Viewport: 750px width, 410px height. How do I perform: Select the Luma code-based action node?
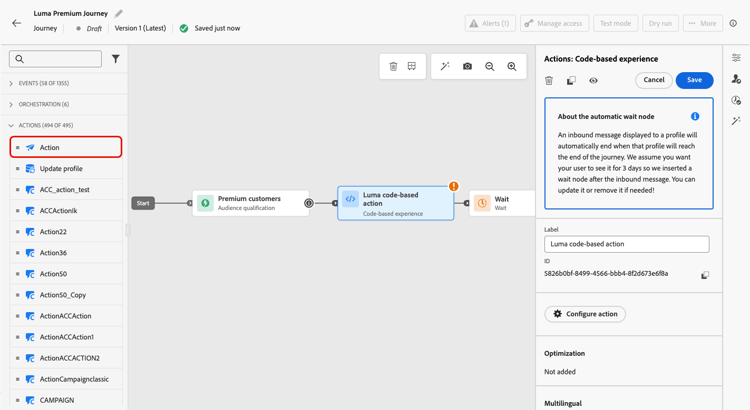pyautogui.click(x=396, y=203)
